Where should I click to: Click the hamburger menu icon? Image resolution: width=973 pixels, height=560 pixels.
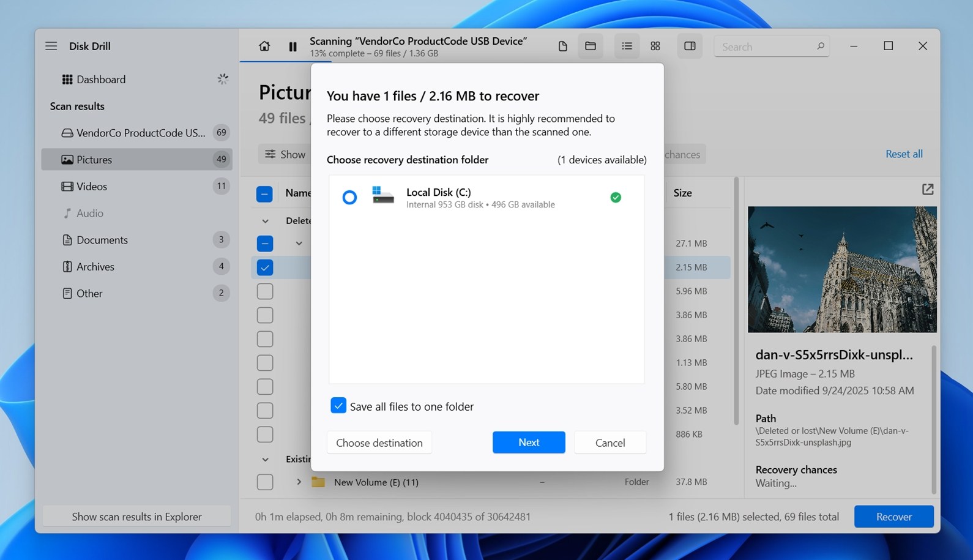tap(51, 46)
